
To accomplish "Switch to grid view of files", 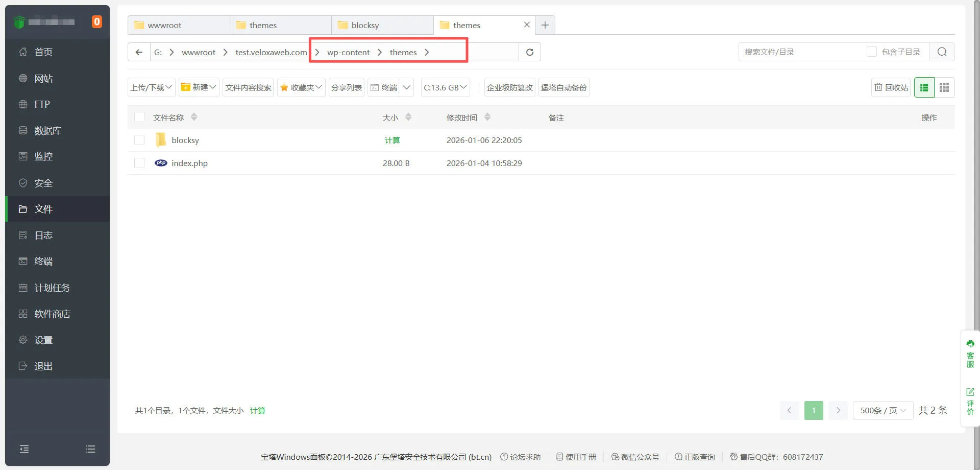I will 944,87.
